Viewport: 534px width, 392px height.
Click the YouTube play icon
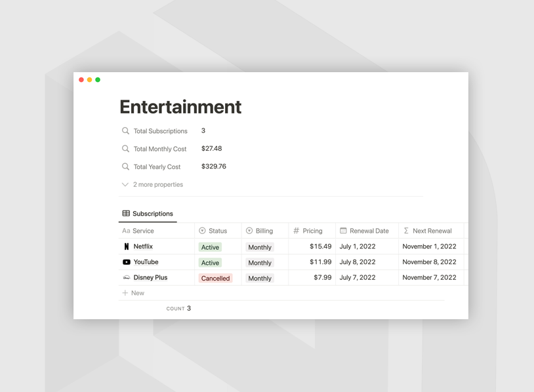[127, 262]
